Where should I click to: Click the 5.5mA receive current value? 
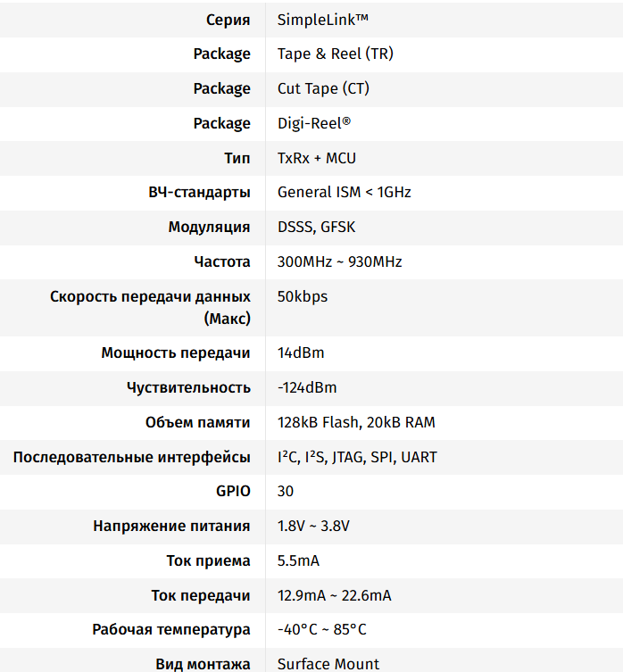point(298,560)
